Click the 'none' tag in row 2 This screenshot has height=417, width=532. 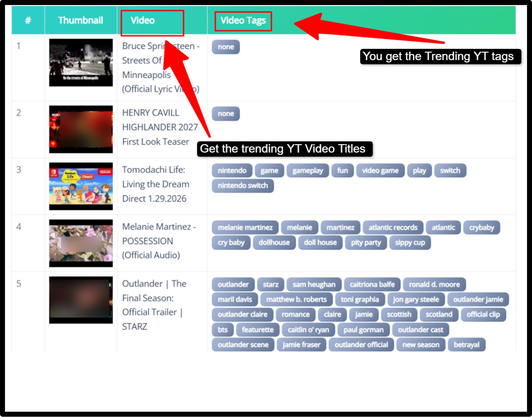pyautogui.click(x=226, y=114)
